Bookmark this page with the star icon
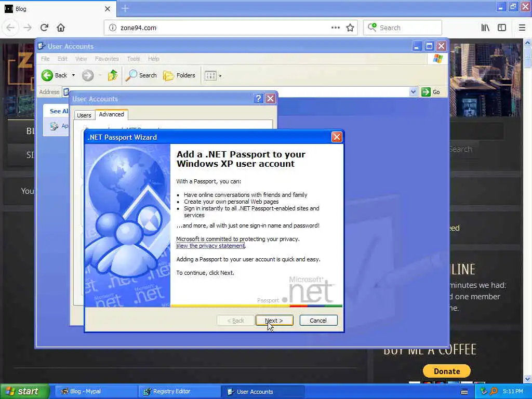The height and width of the screenshot is (399, 532). [350, 28]
